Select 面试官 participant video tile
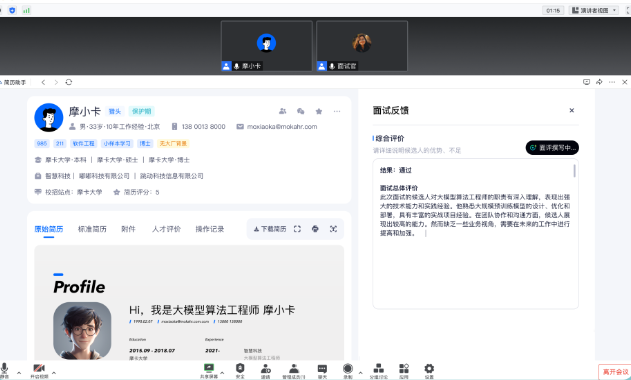The width and height of the screenshot is (631, 380). [x=362, y=46]
